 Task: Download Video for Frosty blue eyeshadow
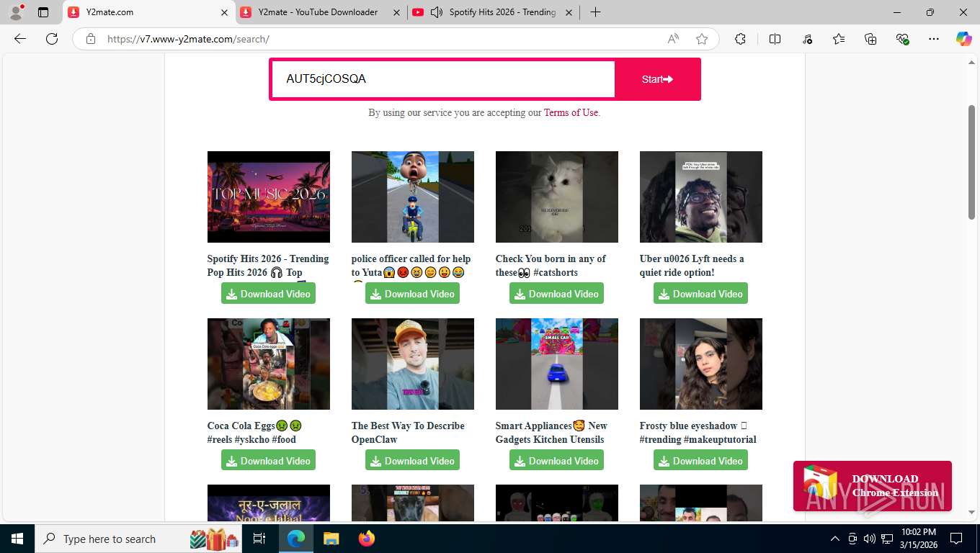pos(700,461)
